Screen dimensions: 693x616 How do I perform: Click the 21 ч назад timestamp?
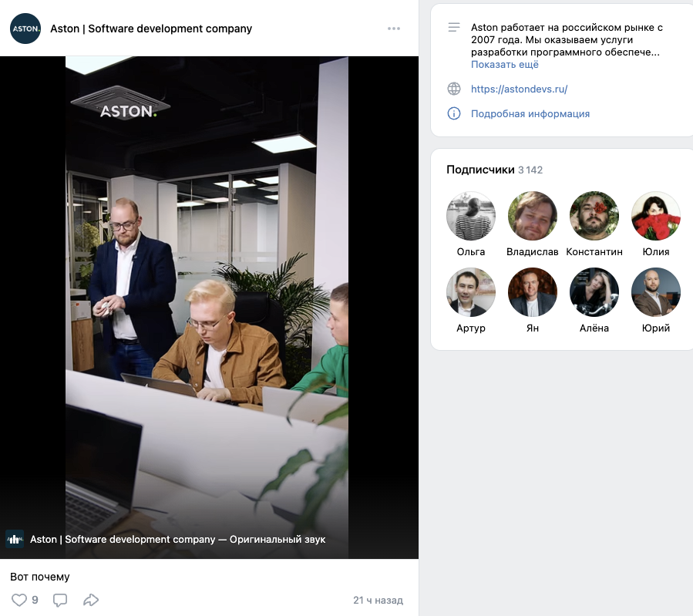pos(378,600)
